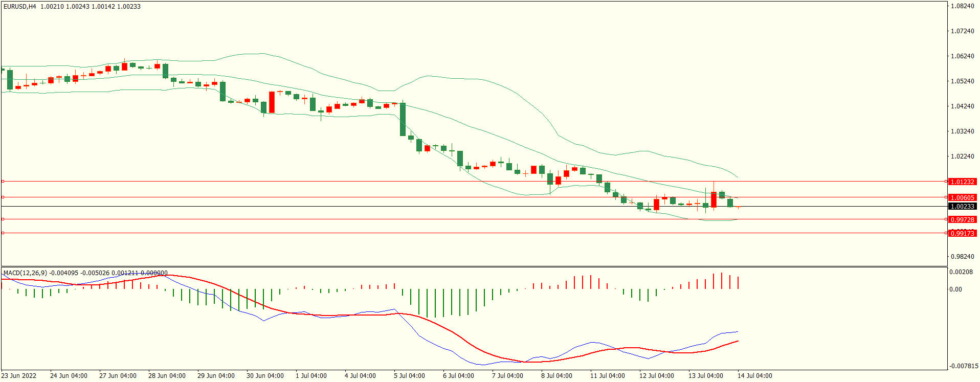
Task: Click the 14 Jul 04:00 time label
Action: pyautogui.click(x=754, y=376)
